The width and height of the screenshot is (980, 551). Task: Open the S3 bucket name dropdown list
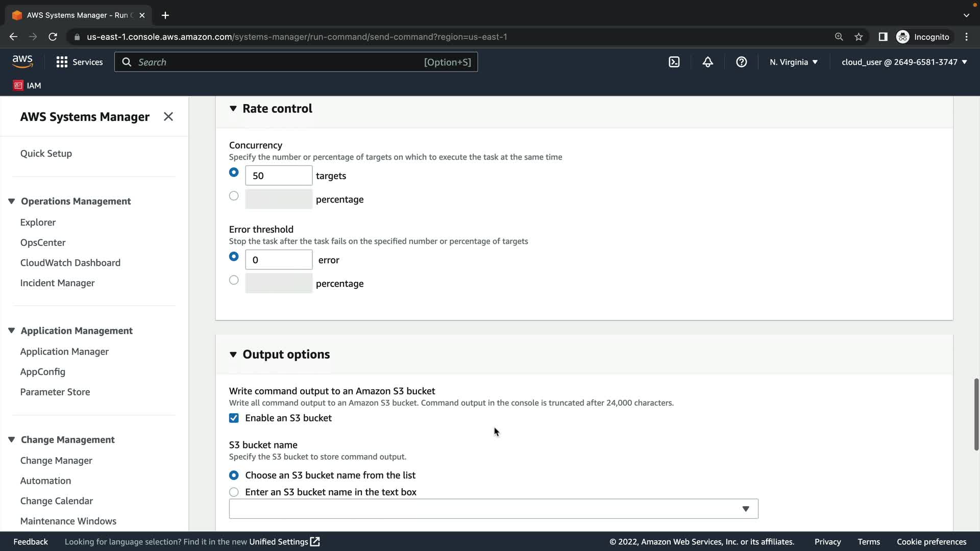pyautogui.click(x=493, y=509)
